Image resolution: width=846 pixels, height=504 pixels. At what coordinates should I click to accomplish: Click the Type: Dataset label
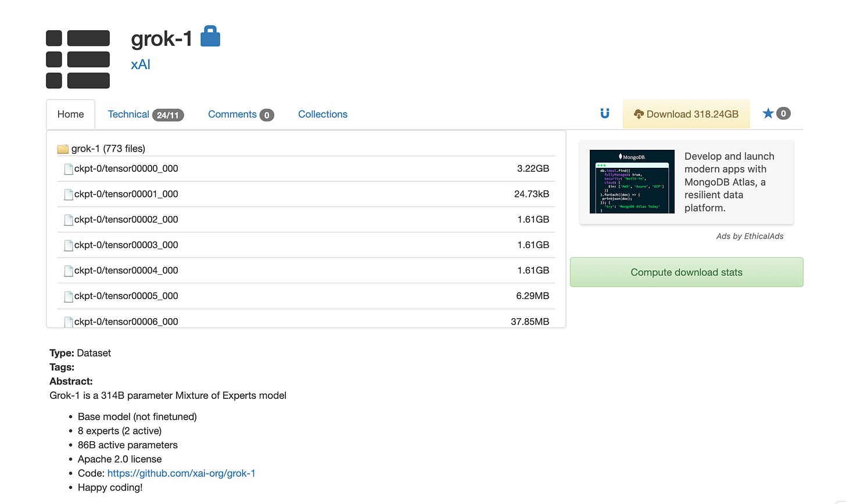[x=80, y=353]
